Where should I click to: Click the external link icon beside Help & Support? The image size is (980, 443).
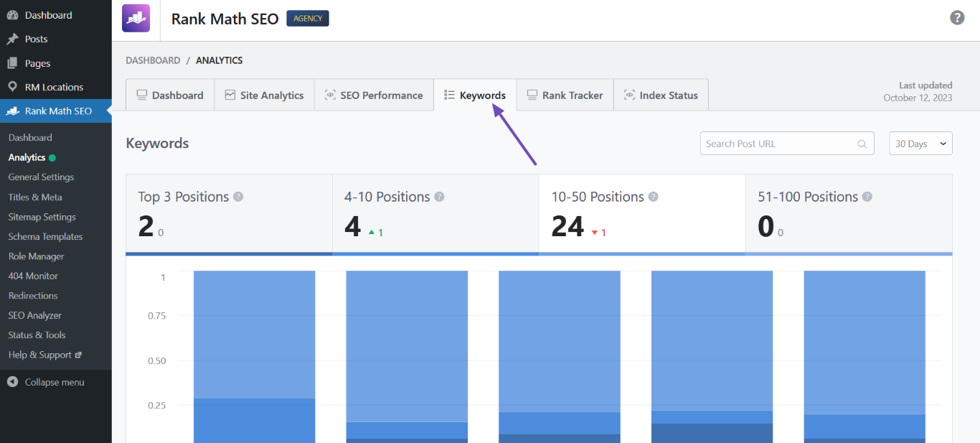[78, 355]
